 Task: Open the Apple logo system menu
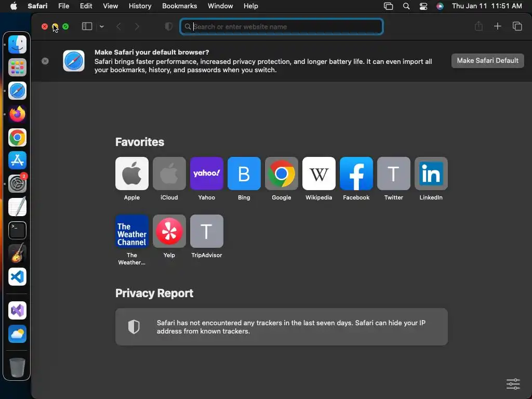point(14,6)
